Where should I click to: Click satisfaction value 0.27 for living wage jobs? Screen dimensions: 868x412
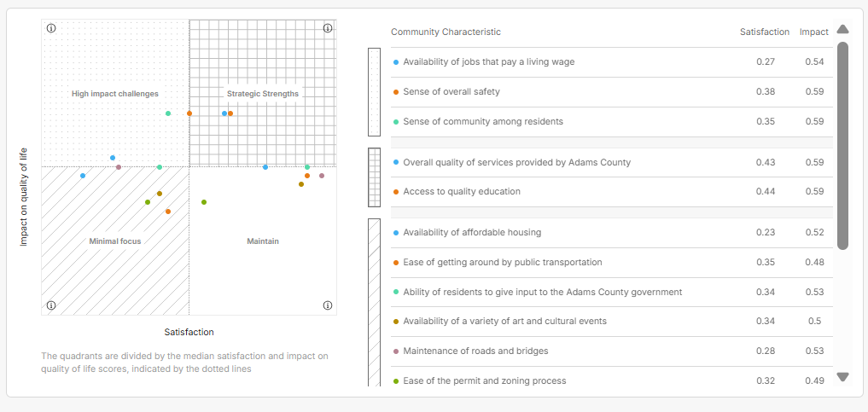click(x=765, y=62)
